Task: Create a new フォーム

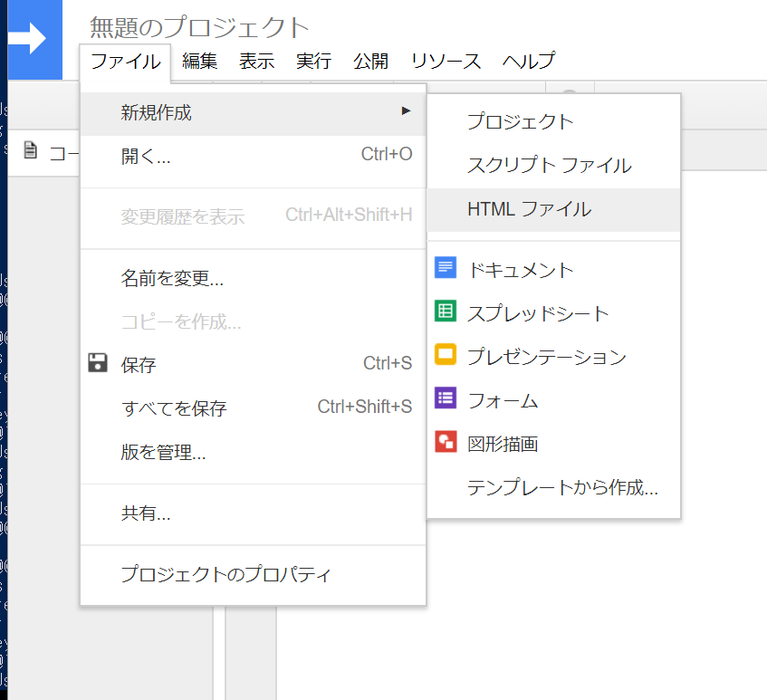Action: coord(553,401)
